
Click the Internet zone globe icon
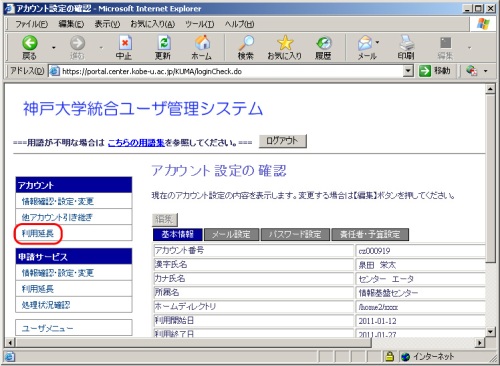[405, 357]
